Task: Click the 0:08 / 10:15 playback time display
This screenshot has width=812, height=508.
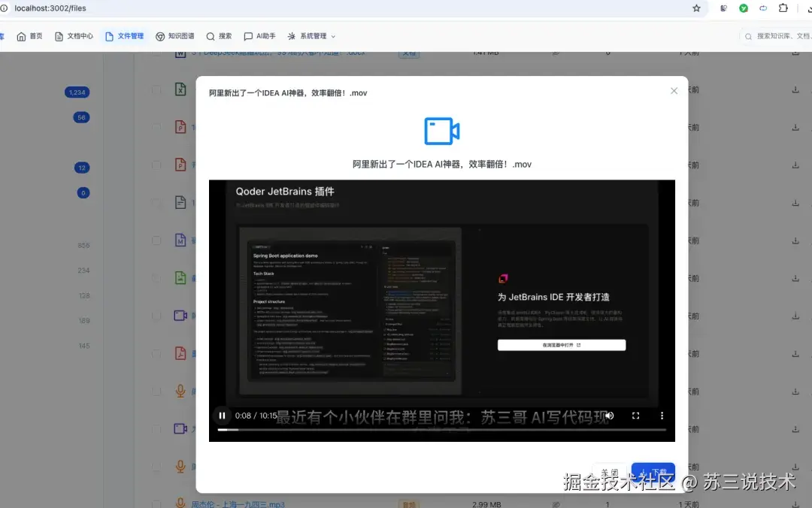Action: tap(256, 416)
